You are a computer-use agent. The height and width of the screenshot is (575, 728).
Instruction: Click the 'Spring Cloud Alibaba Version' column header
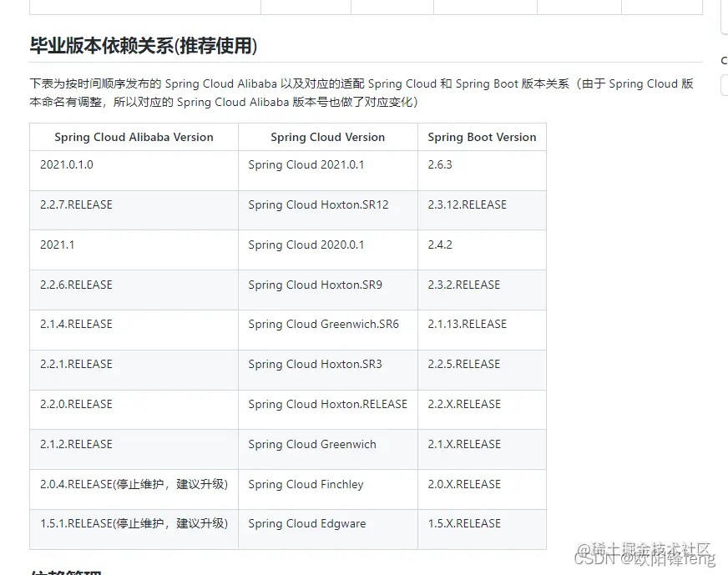pos(134,137)
